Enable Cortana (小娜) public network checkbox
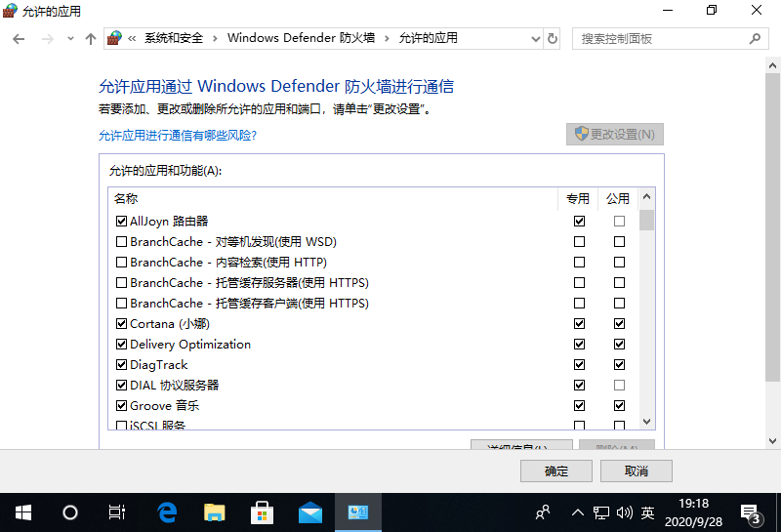 click(619, 324)
